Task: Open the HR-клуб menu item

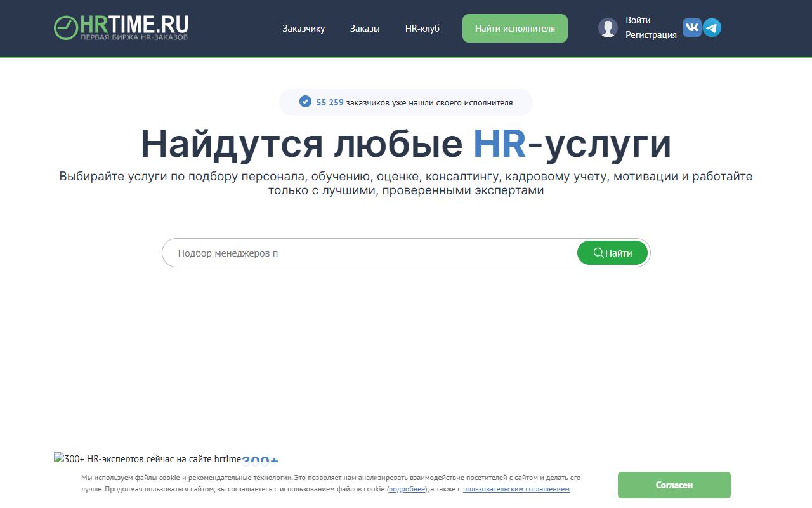Action: tap(422, 29)
